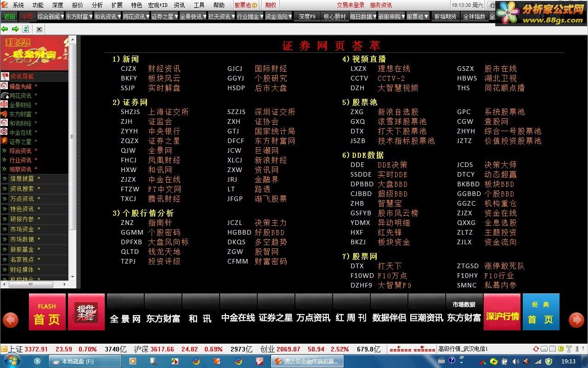Screen dimensions: 588x368
Task: Click the application logo icon in menu bar
Action: [x=5, y=5]
